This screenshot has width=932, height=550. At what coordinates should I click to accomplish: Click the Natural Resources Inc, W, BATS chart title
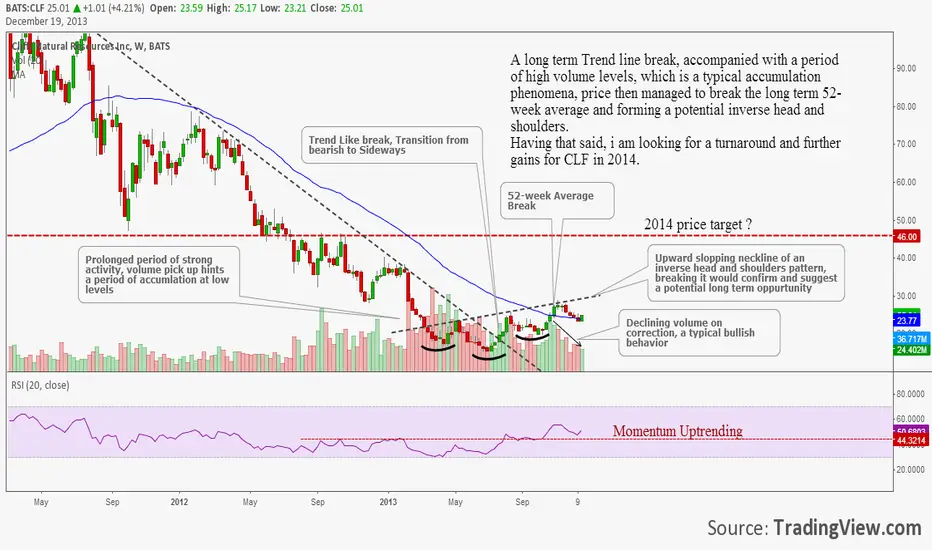coord(92,46)
